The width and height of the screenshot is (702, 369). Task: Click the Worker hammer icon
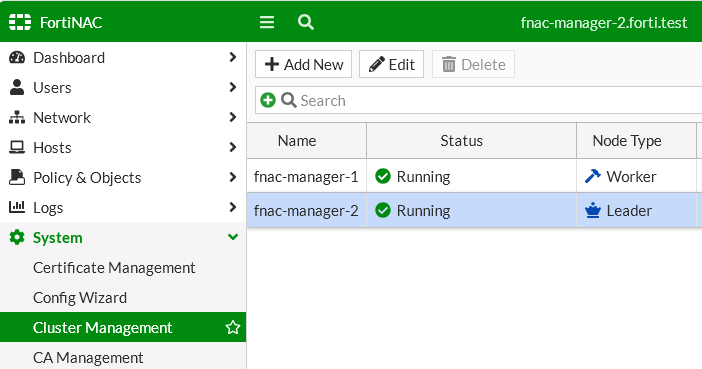click(x=592, y=176)
